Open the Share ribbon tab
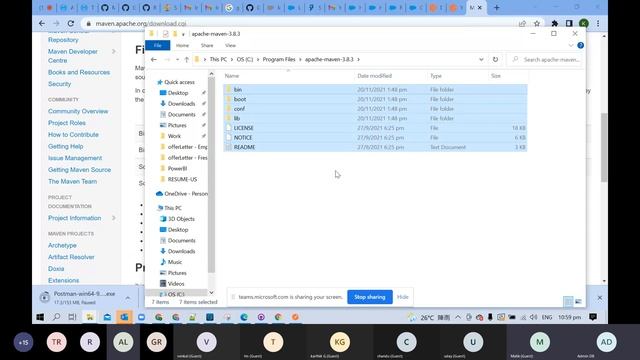640x360 pixels. coord(207,45)
